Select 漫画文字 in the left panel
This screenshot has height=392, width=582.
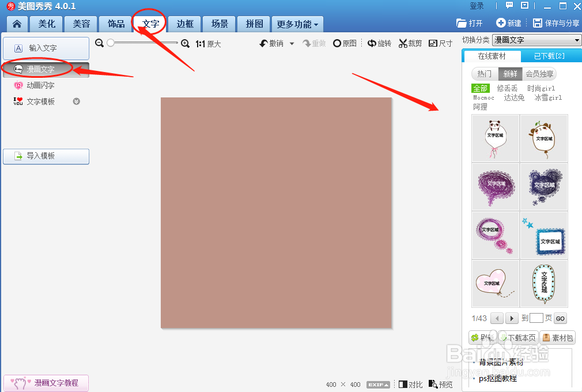pyautogui.click(x=46, y=69)
